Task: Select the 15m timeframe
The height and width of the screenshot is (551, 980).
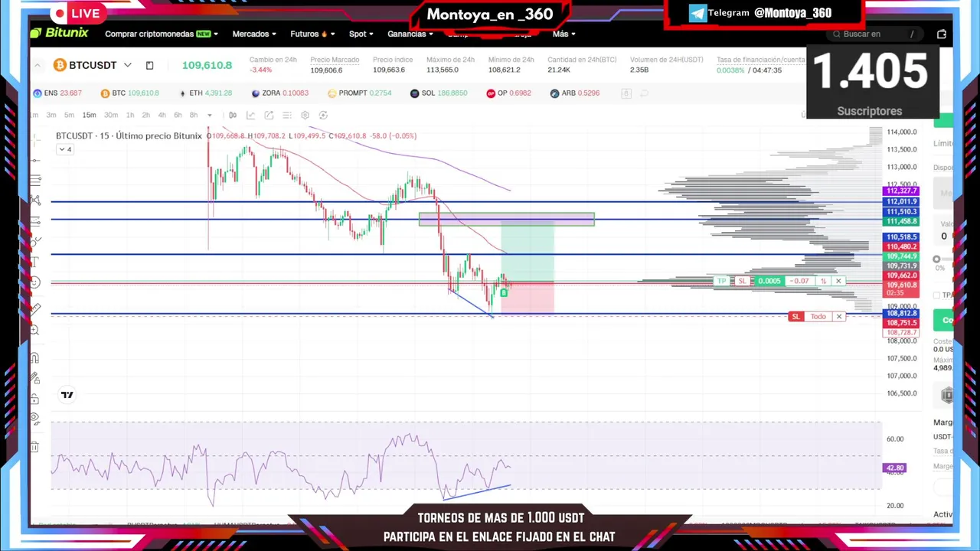Action: click(x=89, y=116)
